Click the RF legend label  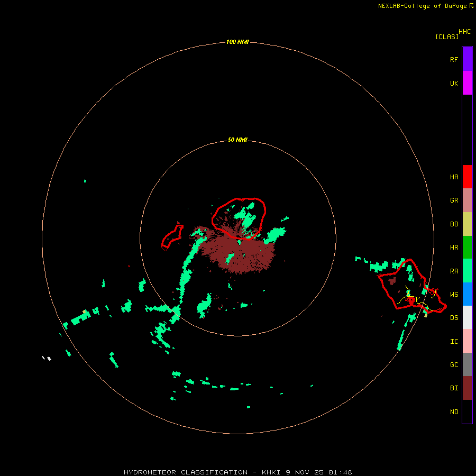click(454, 59)
